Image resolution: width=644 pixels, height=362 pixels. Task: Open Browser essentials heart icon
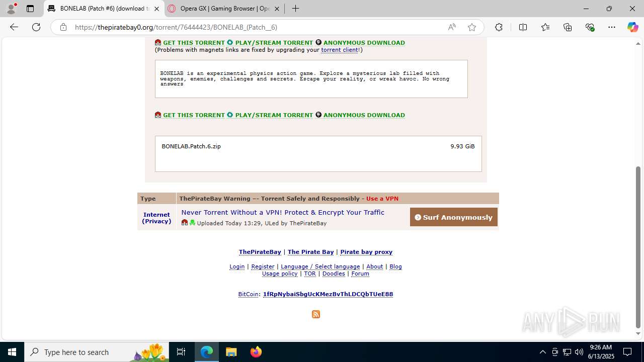click(590, 27)
